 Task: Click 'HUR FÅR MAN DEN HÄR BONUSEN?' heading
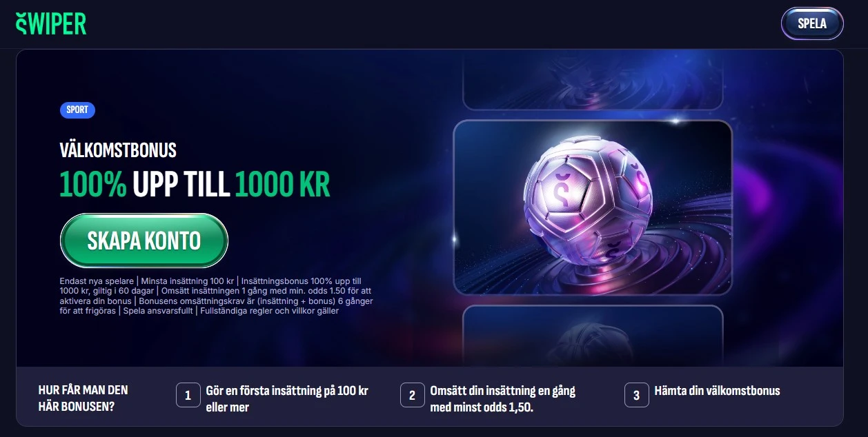(83, 398)
